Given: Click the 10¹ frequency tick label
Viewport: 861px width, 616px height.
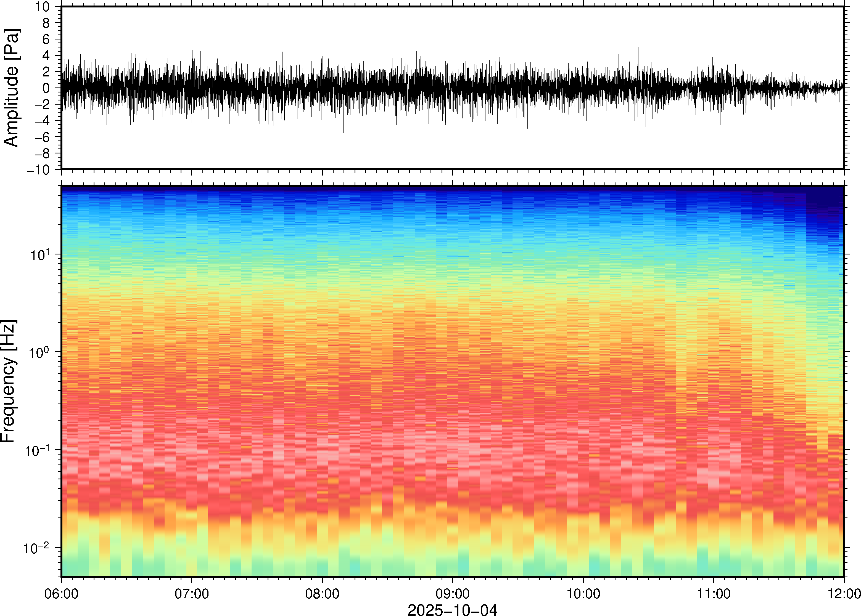Looking at the screenshot, I should (40, 254).
